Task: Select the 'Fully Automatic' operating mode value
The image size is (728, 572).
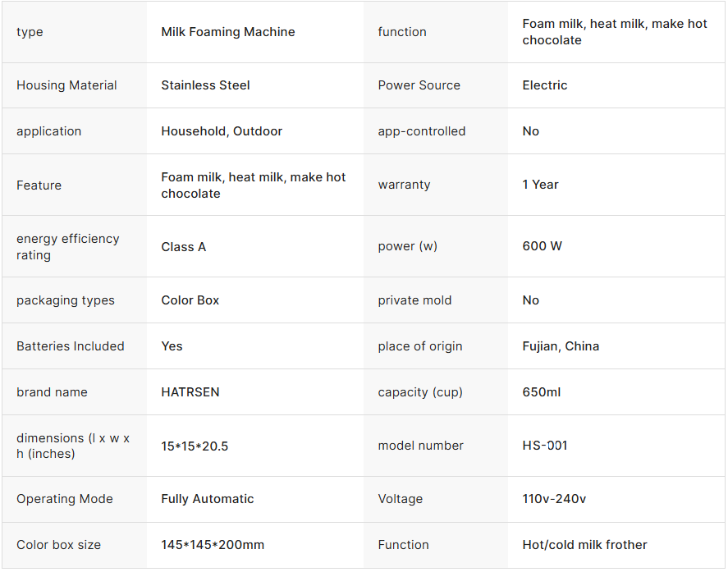Action: [207, 499]
